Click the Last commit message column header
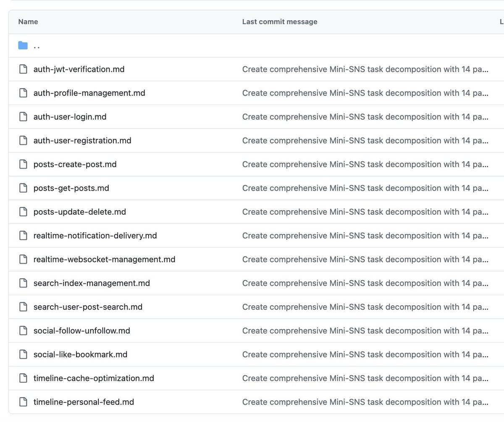Image resolution: width=504 pixels, height=422 pixels. 279,21
